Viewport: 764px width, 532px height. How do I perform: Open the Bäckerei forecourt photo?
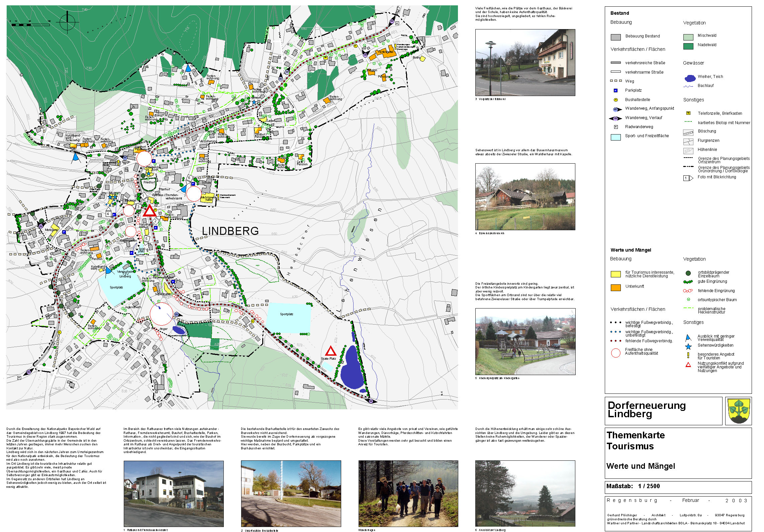click(525, 63)
